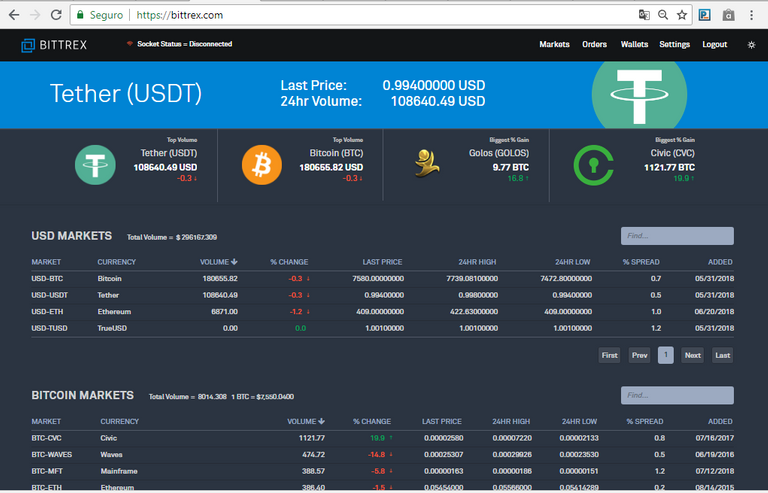768x493 pixels.
Task: Open the Orders menu
Action: (594, 45)
